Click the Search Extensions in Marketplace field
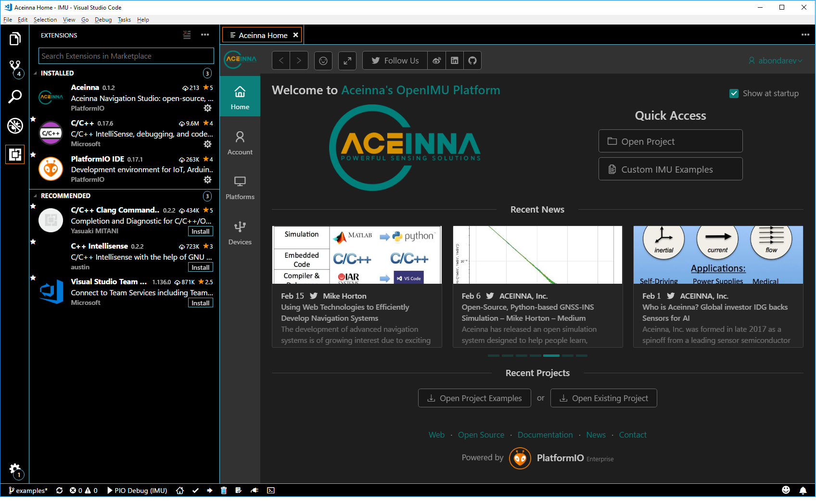816x504 pixels. [x=126, y=56]
